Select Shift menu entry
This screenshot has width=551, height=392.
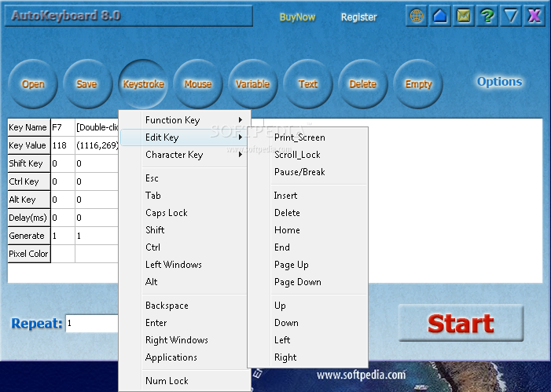185,230
